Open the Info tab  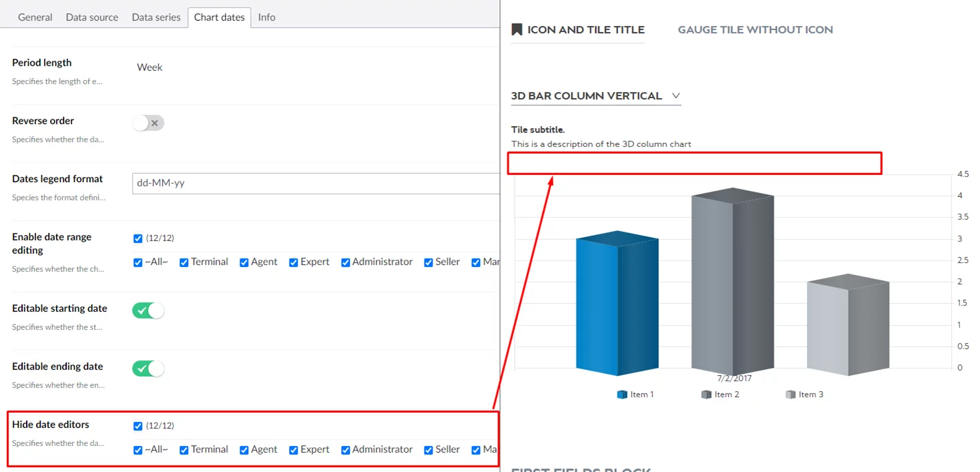[x=266, y=17]
